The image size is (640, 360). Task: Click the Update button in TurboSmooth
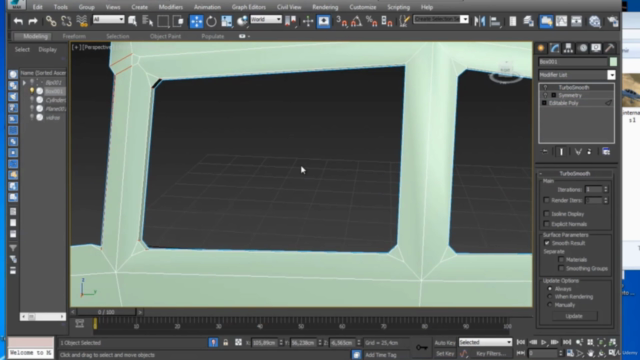[x=574, y=316]
